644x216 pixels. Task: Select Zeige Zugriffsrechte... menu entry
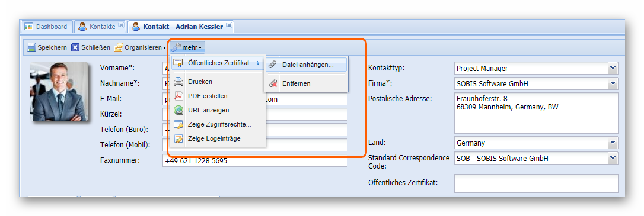(x=218, y=124)
